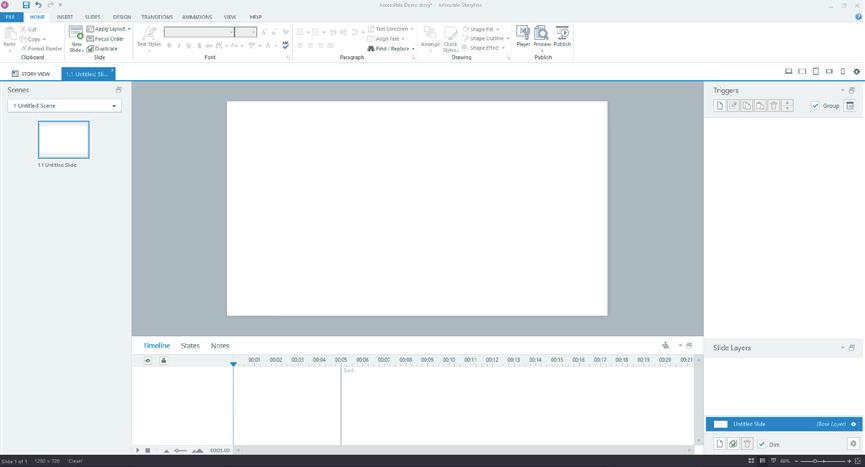Viewport: 865px width, 467px height.
Task: Click Duplicate in Slide group
Action: tap(102, 49)
